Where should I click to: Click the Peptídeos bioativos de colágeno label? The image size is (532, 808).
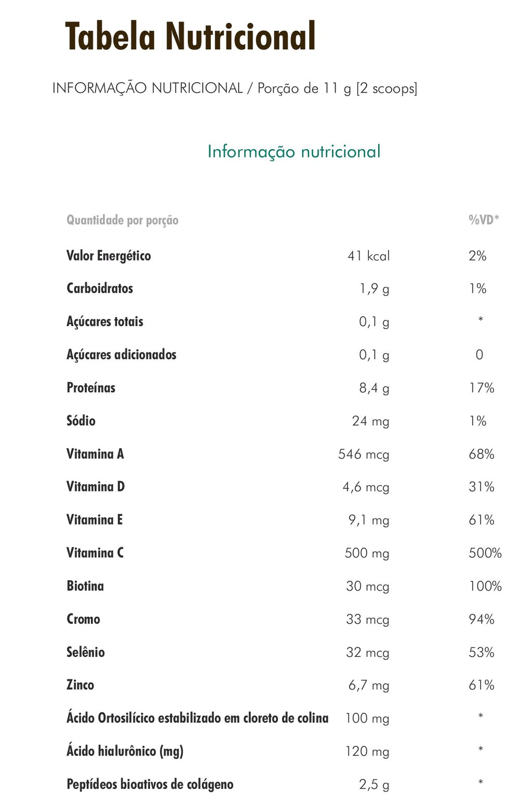[x=150, y=785]
